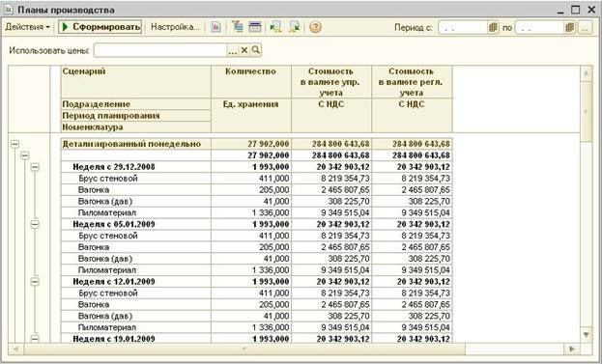Click the horizontal scrollbar right arrow
Screen dimensions: 602x364
tap(572, 350)
